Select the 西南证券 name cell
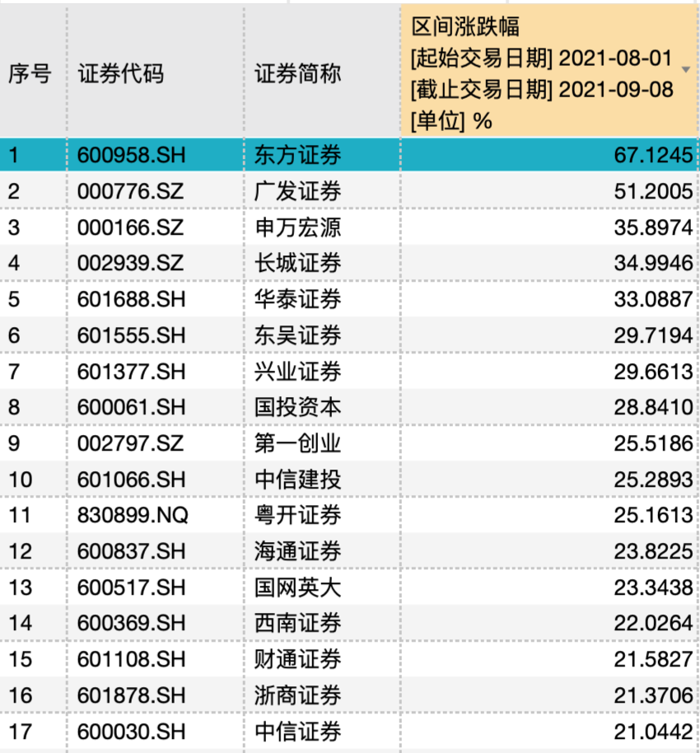The height and width of the screenshot is (753, 700). pyautogui.click(x=297, y=624)
